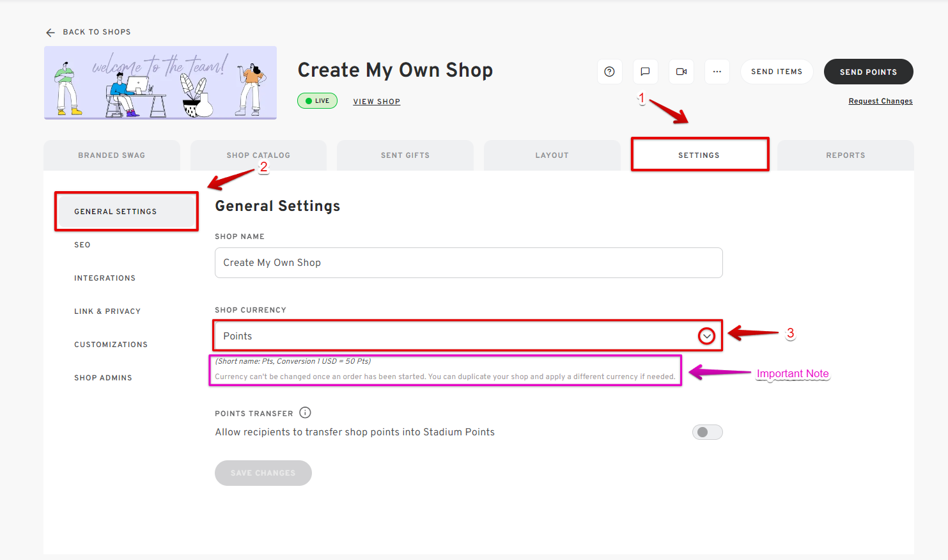Click the video camera icon
The height and width of the screenshot is (560, 948).
tap(681, 72)
